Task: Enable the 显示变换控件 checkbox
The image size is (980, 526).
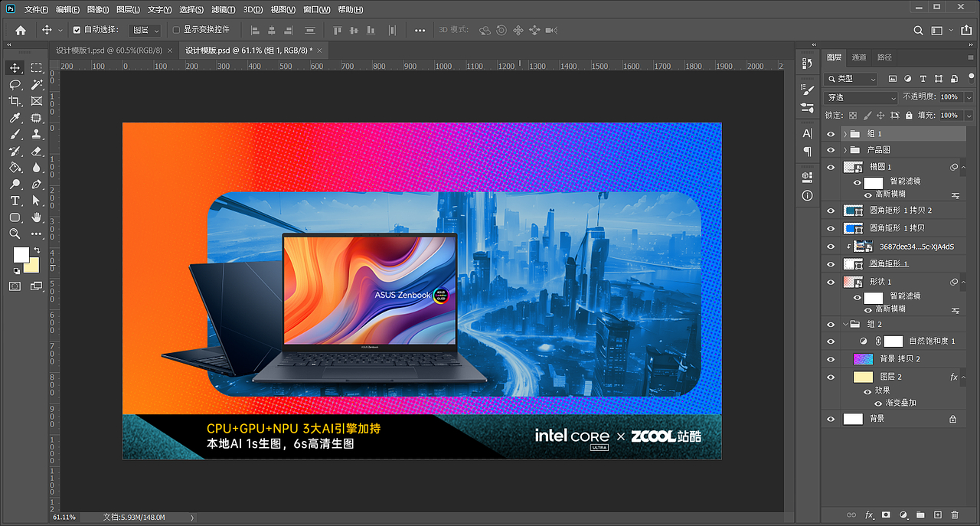Action: [x=176, y=30]
